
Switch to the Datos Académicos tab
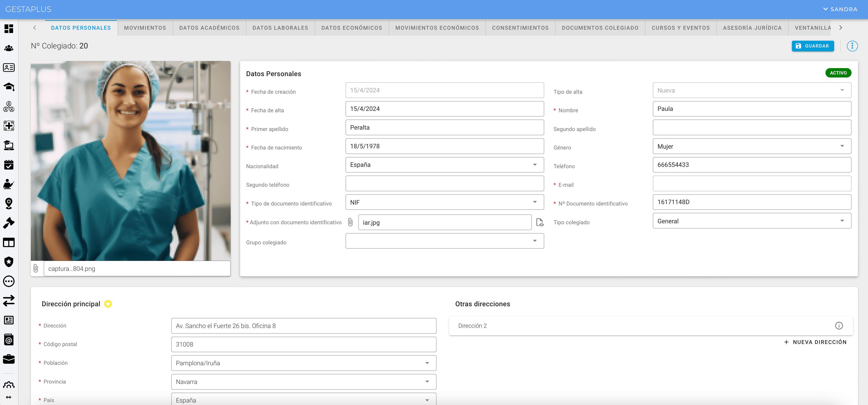pyautogui.click(x=209, y=28)
